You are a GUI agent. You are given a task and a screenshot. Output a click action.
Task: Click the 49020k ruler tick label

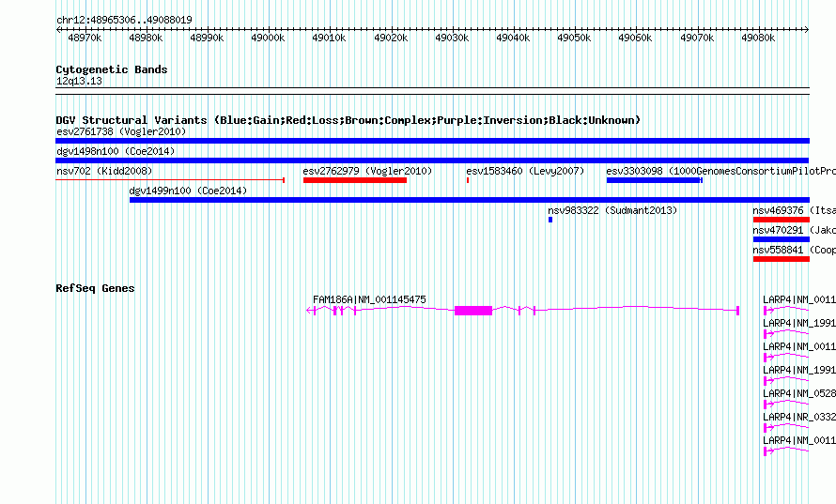[x=391, y=38]
